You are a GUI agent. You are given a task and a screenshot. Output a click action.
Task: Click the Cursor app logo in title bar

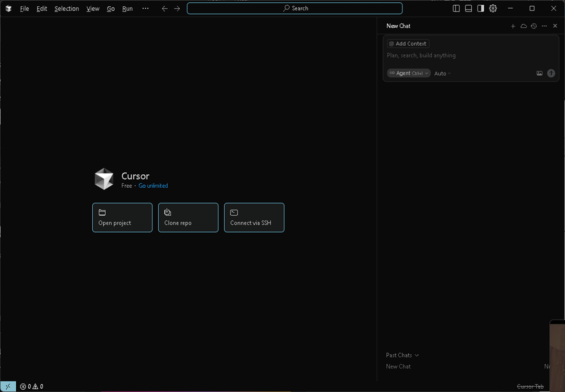[9, 9]
